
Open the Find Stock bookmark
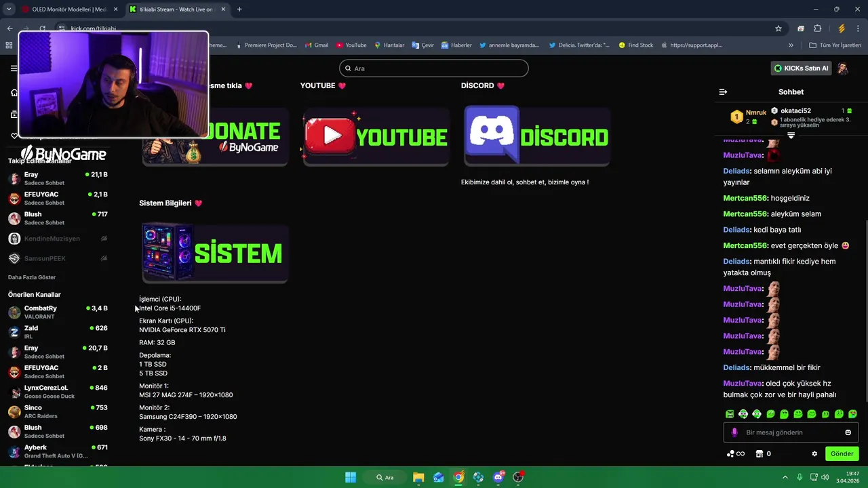pyautogui.click(x=636, y=45)
